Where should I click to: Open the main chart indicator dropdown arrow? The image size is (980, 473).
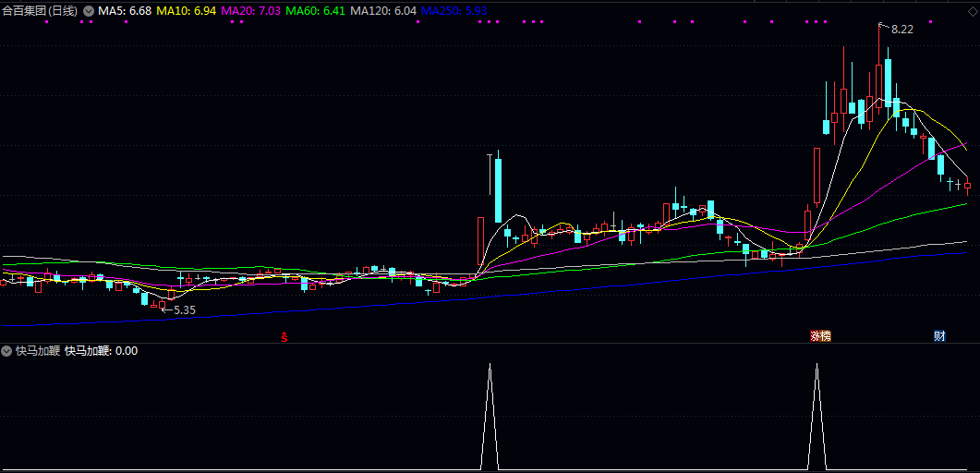[x=88, y=11]
